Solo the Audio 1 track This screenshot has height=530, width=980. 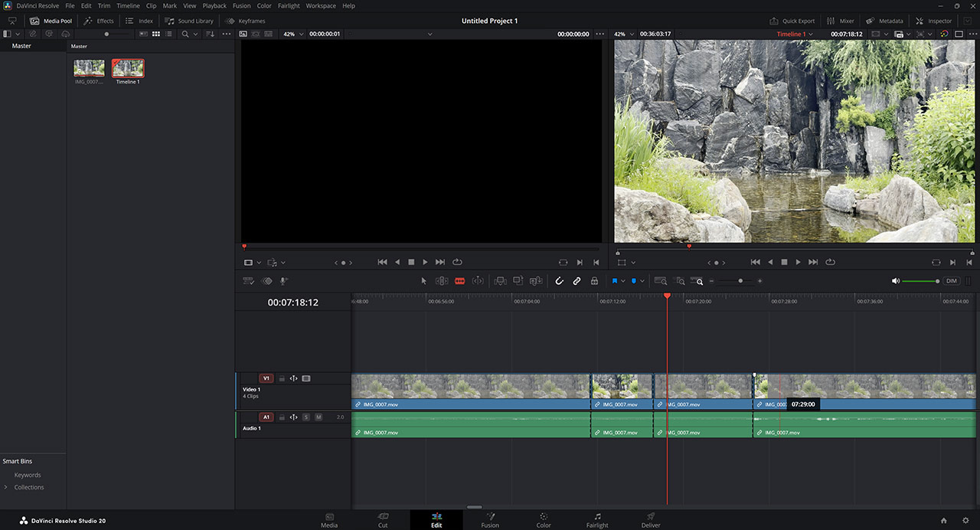pos(306,417)
